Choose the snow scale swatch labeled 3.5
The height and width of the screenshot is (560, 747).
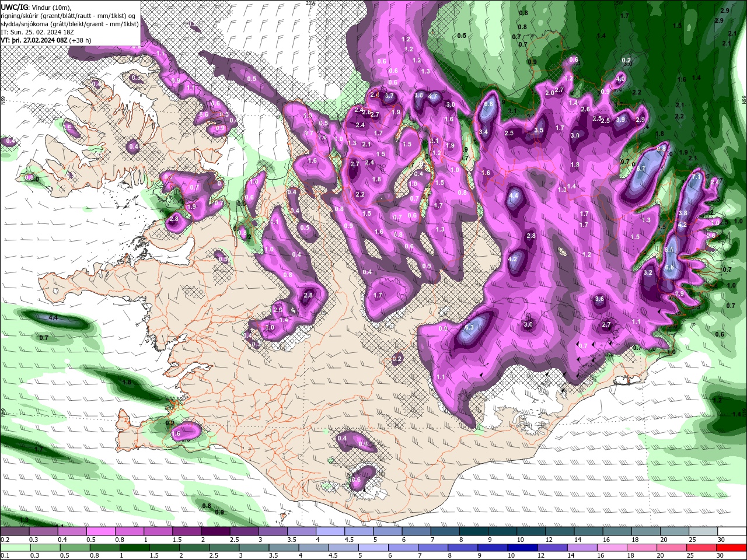click(301, 531)
